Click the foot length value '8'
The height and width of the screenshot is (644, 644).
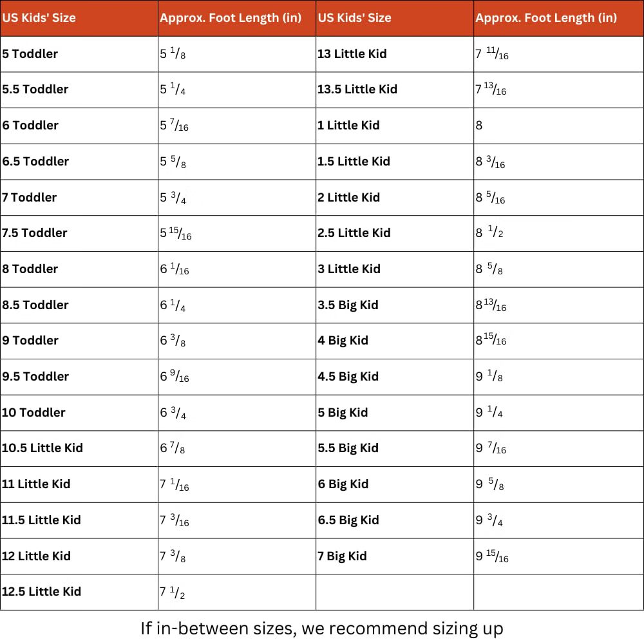tap(479, 126)
